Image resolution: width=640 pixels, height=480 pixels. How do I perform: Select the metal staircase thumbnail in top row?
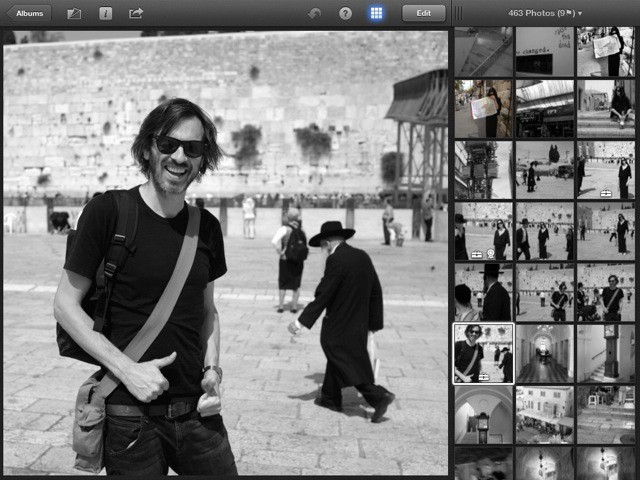click(x=483, y=51)
